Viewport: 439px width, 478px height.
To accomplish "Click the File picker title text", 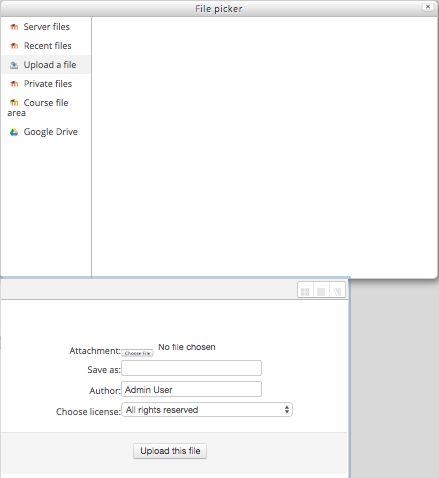I will 219,9.
